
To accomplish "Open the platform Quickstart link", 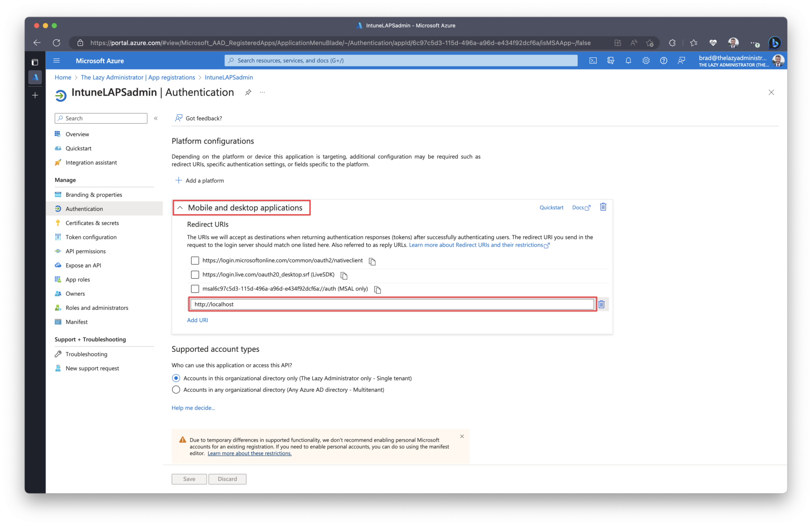I will (x=551, y=207).
